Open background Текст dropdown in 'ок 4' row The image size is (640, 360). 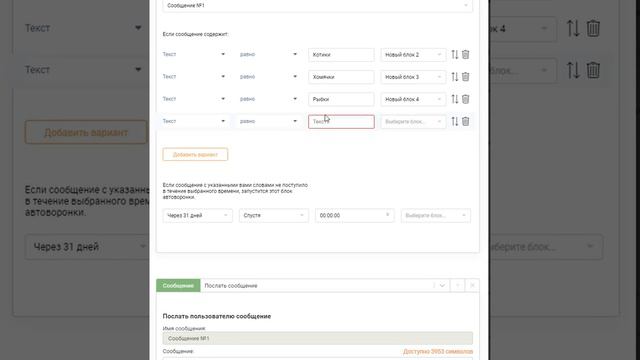[x=84, y=28]
